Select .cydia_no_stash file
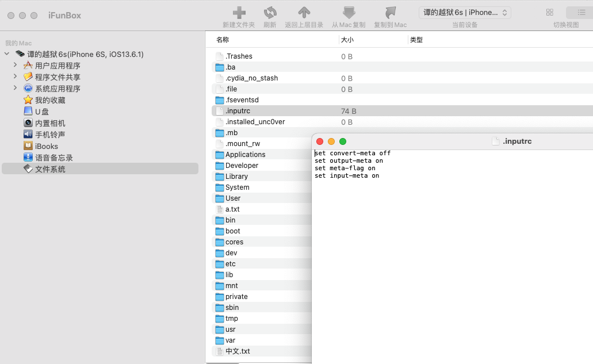Image resolution: width=593 pixels, height=364 pixels. click(x=251, y=78)
